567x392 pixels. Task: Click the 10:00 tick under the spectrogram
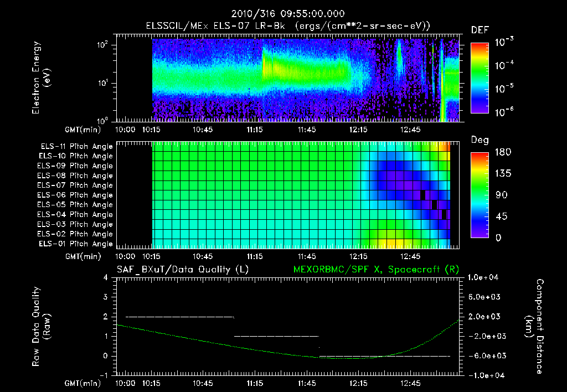tap(126, 130)
